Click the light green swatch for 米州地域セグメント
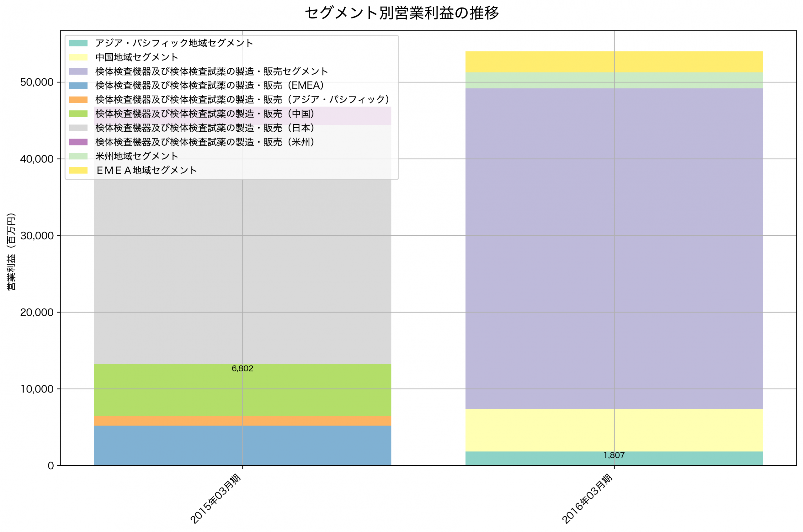803x532 pixels. 78,156
